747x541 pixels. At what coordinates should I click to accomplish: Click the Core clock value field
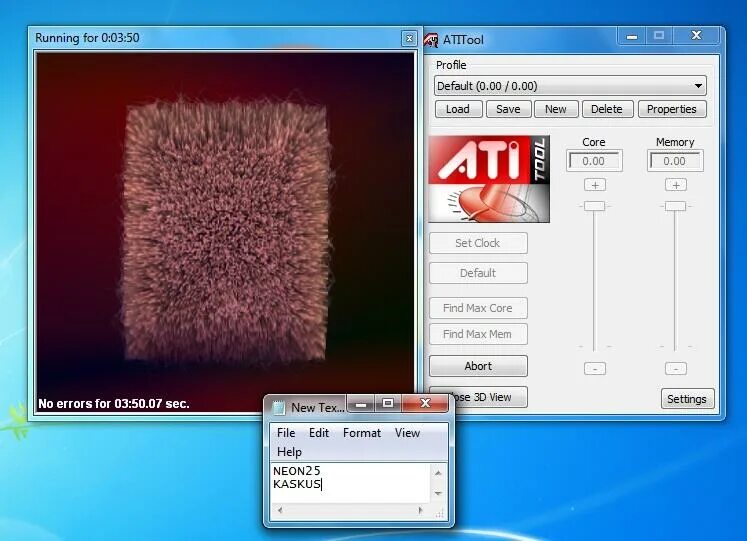click(x=594, y=161)
